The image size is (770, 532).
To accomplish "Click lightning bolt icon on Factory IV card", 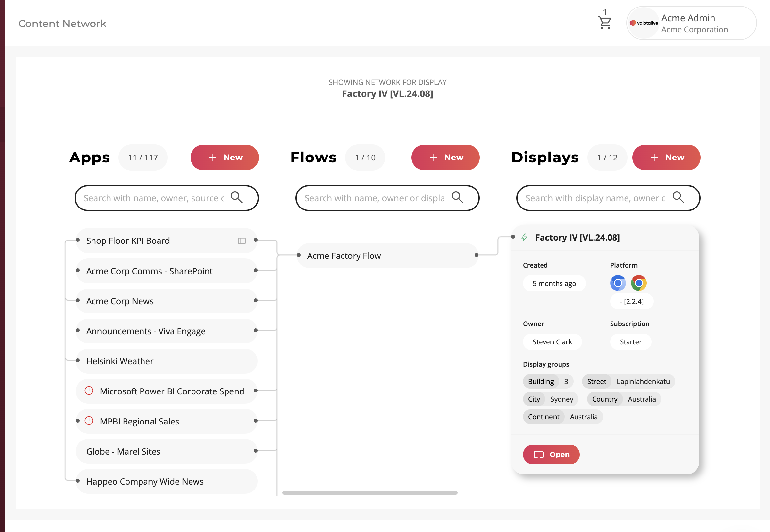I will tap(524, 237).
